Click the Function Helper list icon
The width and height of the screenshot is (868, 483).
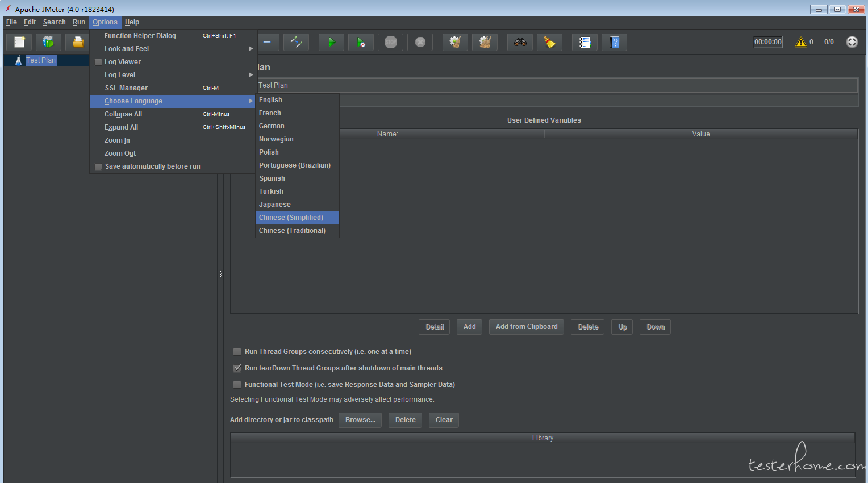pyautogui.click(x=585, y=42)
